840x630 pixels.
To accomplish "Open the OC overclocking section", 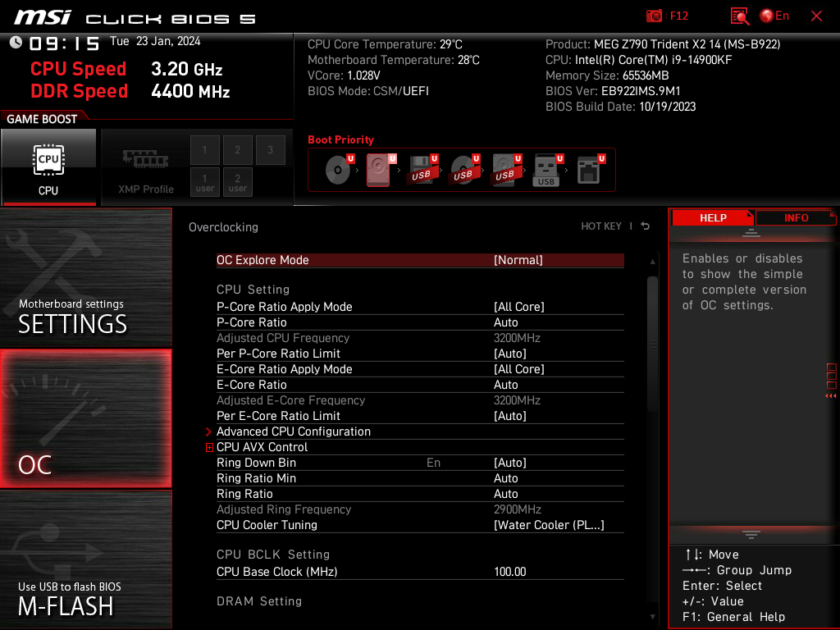I will [x=85, y=418].
